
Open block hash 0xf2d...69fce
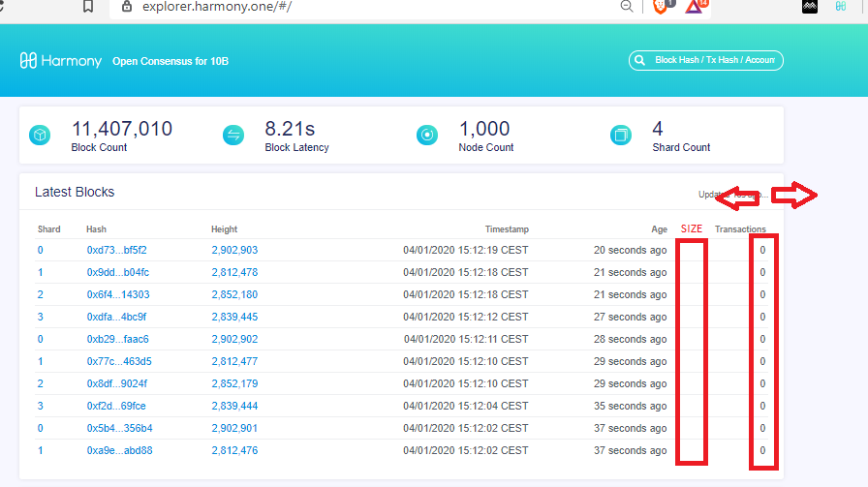click(116, 406)
